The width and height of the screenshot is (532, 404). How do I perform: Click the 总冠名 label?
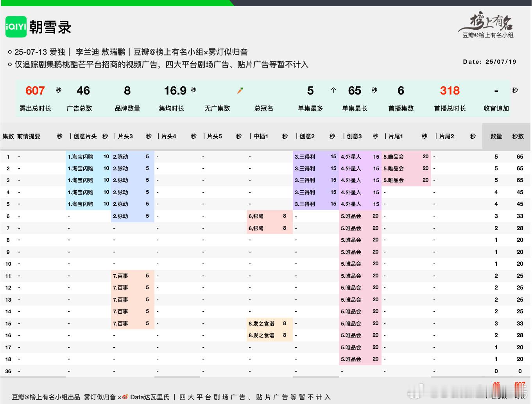[264, 108]
